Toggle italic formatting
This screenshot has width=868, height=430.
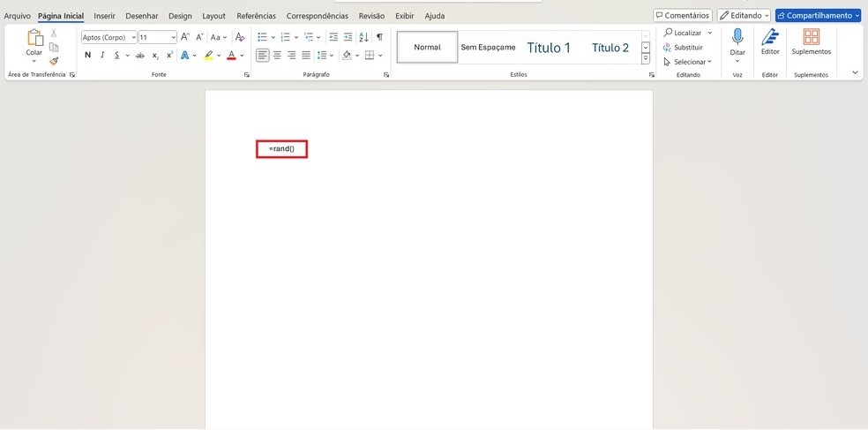coord(102,55)
